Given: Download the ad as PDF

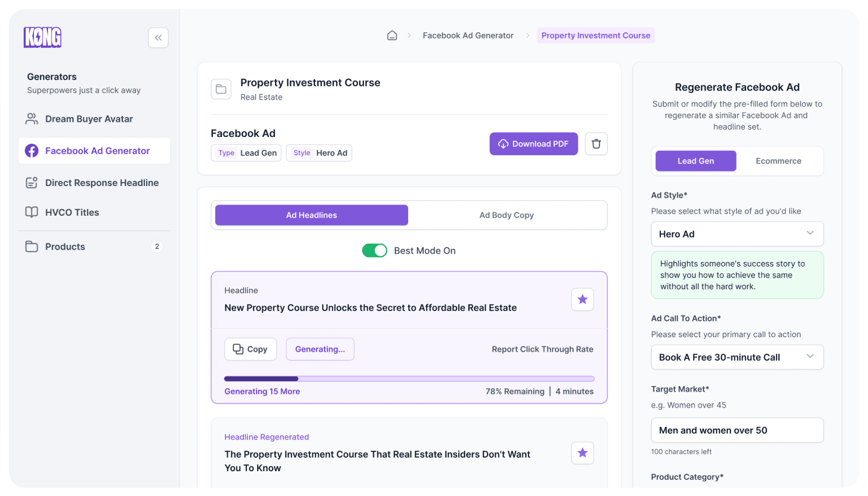Looking at the screenshot, I should (x=533, y=144).
